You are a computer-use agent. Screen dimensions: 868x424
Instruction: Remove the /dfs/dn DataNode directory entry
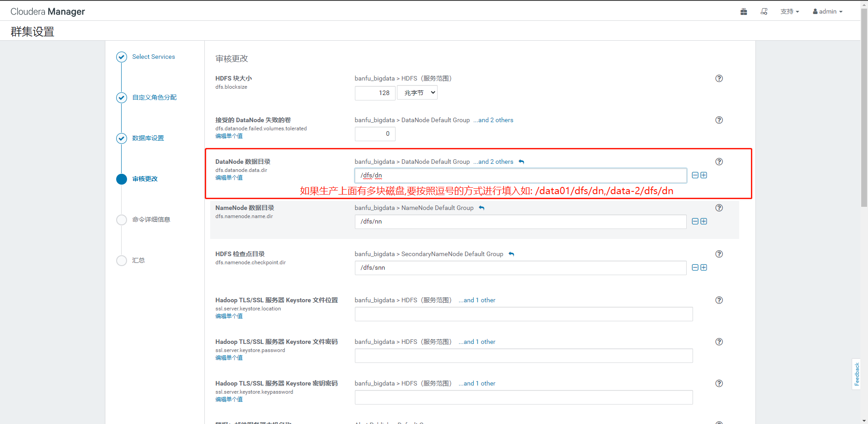tap(695, 175)
